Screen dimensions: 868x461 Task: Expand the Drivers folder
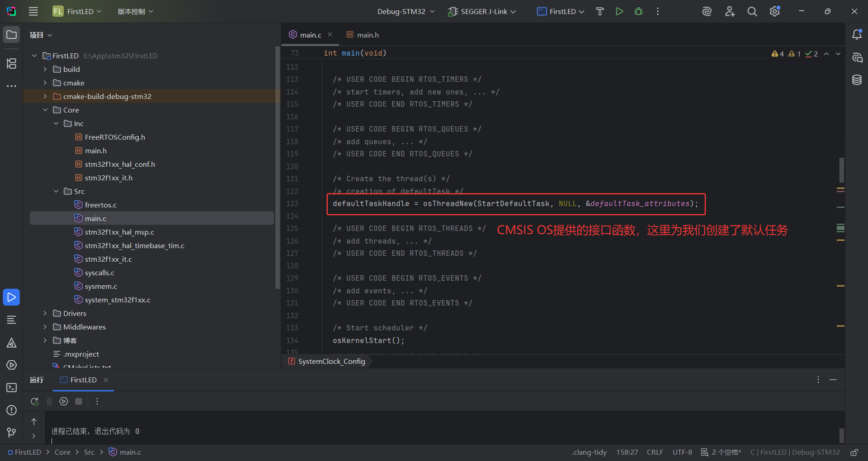click(x=45, y=313)
